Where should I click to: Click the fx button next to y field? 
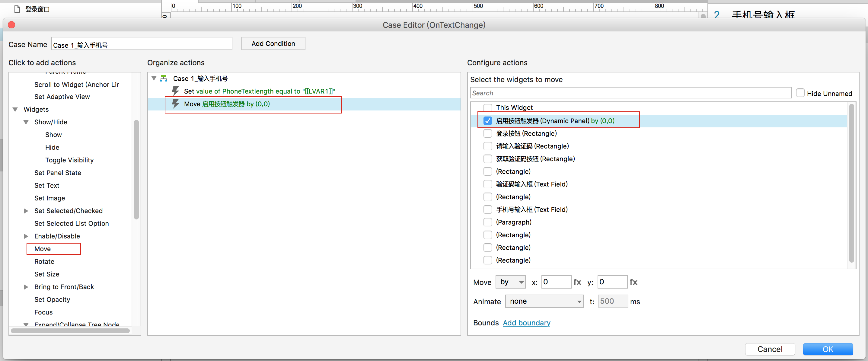point(633,282)
